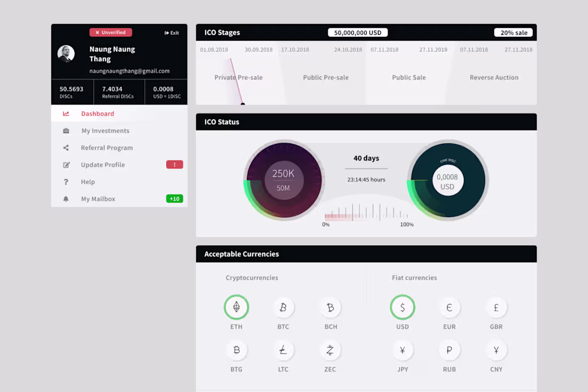Image resolution: width=588 pixels, height=392 pixels.
Task: Click the red alert badge on Update Profile
Action: [x=174, y=165]
